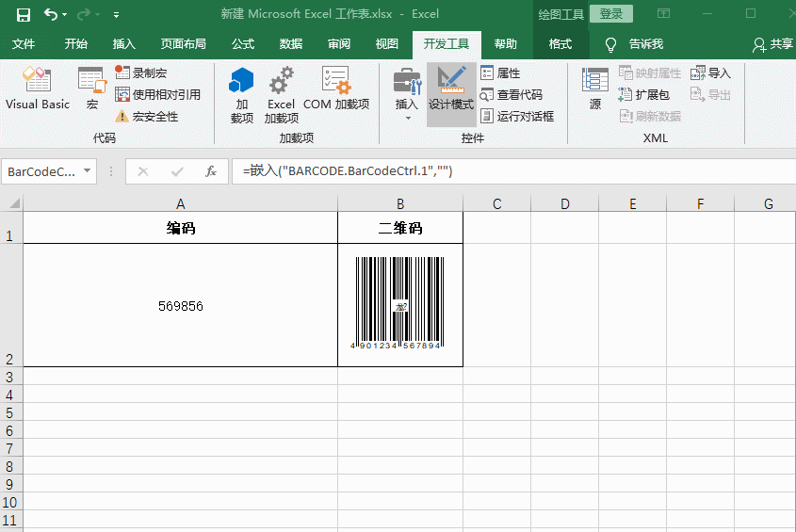Select column C header
This screenshot has height=532, width=796.
[497, 203]
